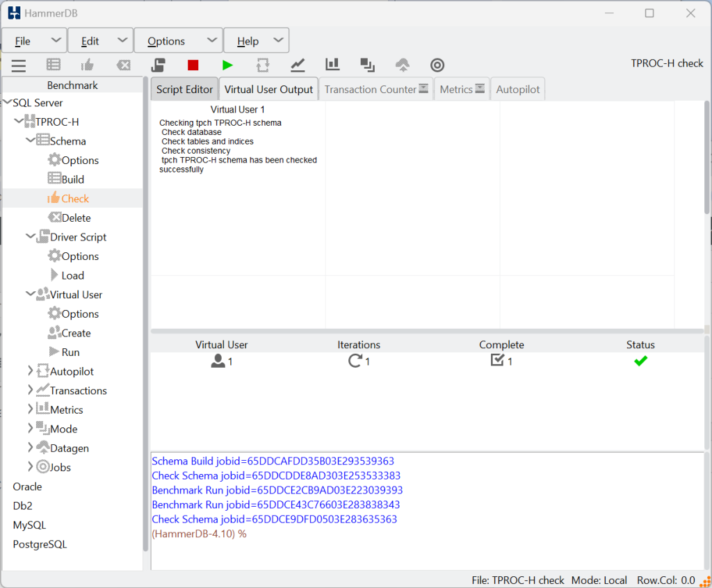This screenshot has height=588, width=712.
Task: Click the green status check mark
Action: click(640, 361)
